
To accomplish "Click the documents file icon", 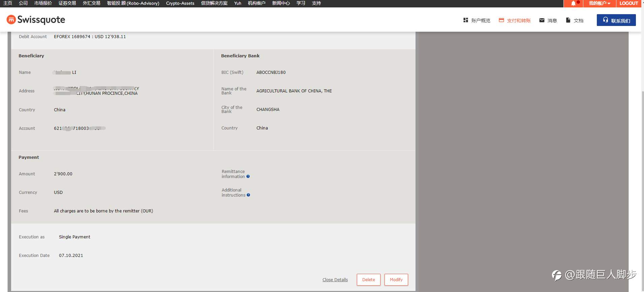I will tap(568, 20).
